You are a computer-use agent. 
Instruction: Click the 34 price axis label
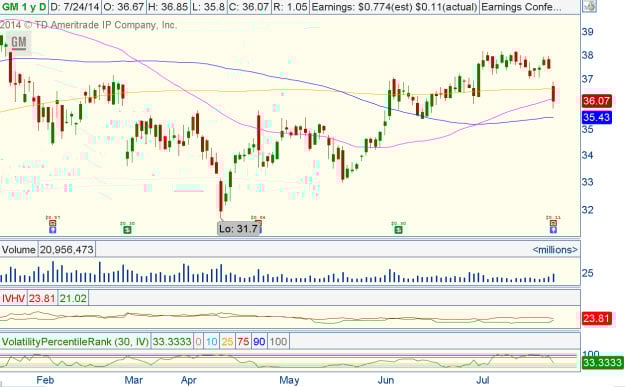coord(588,155)
